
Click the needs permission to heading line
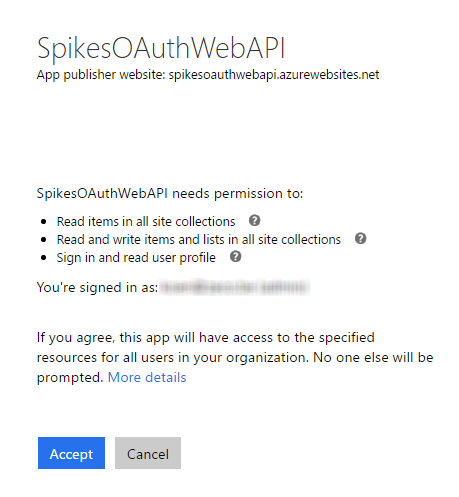click(170, 194)
